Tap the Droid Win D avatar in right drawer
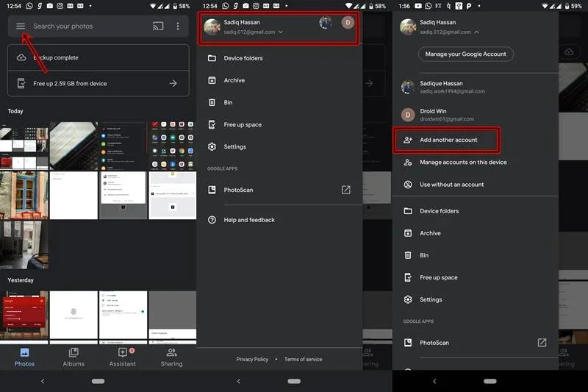The image size is (588, 392). pos(408,115)
